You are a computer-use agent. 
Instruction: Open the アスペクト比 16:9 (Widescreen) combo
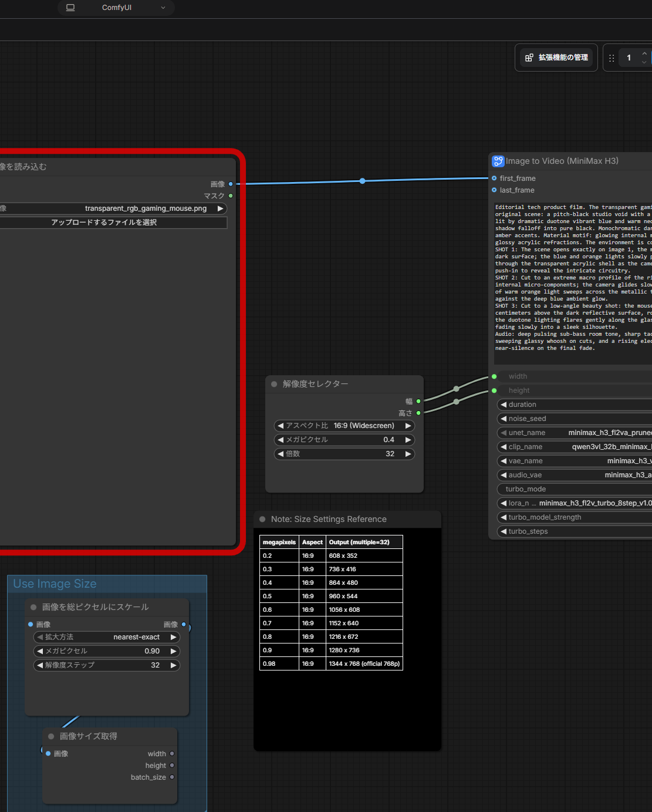point(344,426)
